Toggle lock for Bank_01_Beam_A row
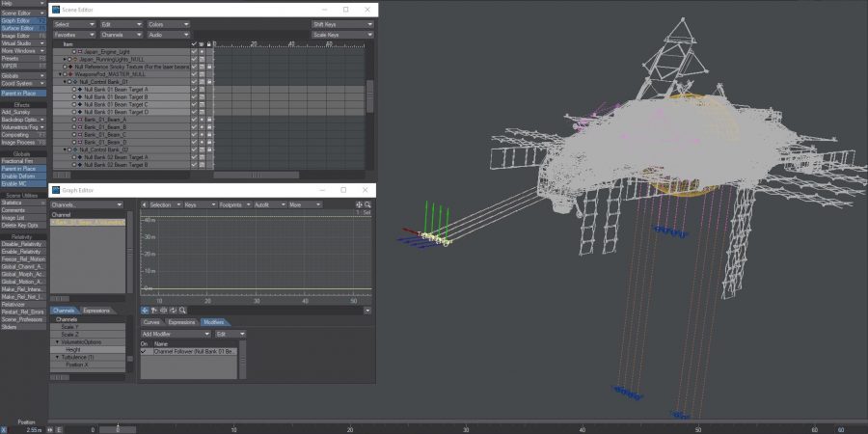Viewport: 868px width, 434px height. point(210,120)
